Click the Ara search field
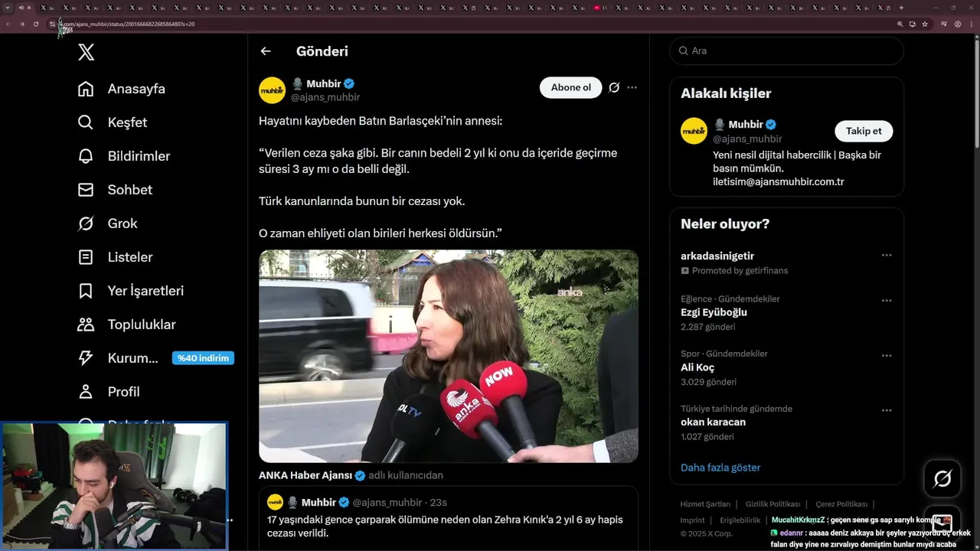Viewport: 980px width, 551px height. [x=786, y=51]
